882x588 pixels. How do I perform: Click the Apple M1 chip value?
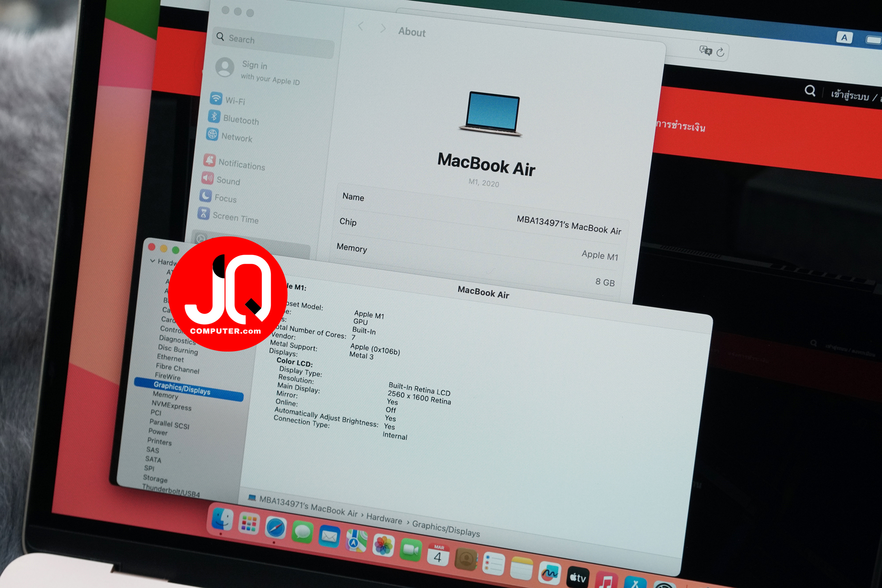(600, 255)
